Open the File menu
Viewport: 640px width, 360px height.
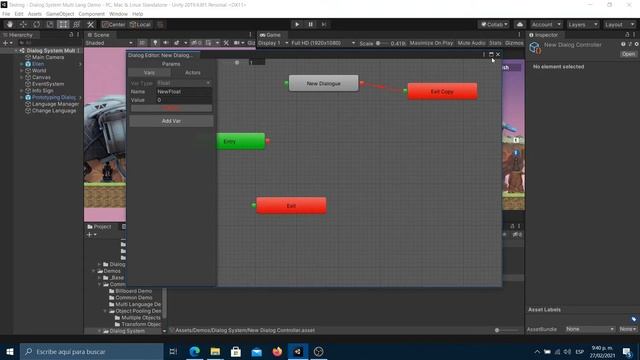6,14
